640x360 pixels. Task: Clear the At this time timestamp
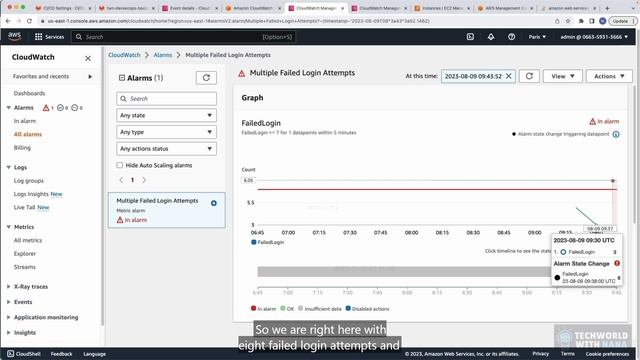509,76
